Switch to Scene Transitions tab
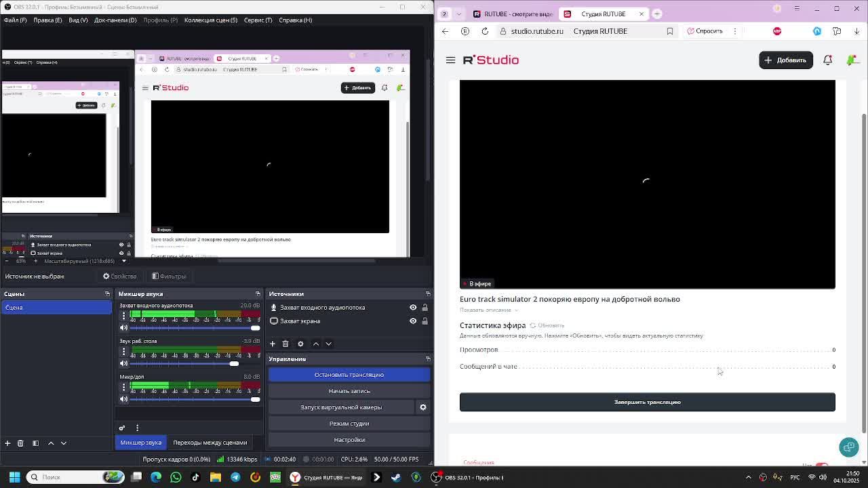Screen dimensions: 868x488 point(210,443)
